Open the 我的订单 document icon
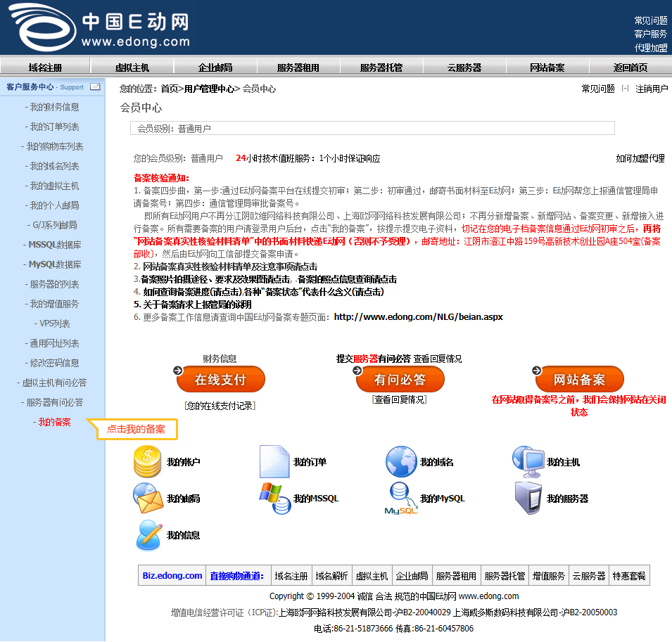The width and height of the screenshot is (672, 642). click(274, 462)
